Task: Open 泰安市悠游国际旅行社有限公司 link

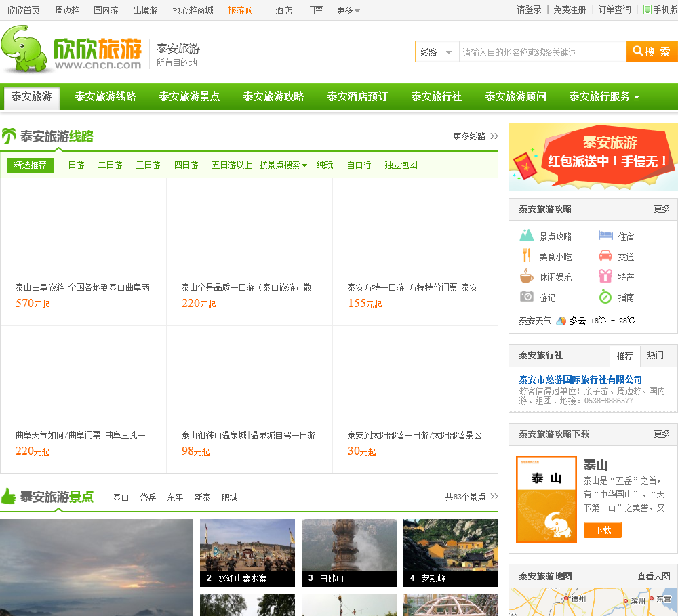Action: click(x=580, y=379)
